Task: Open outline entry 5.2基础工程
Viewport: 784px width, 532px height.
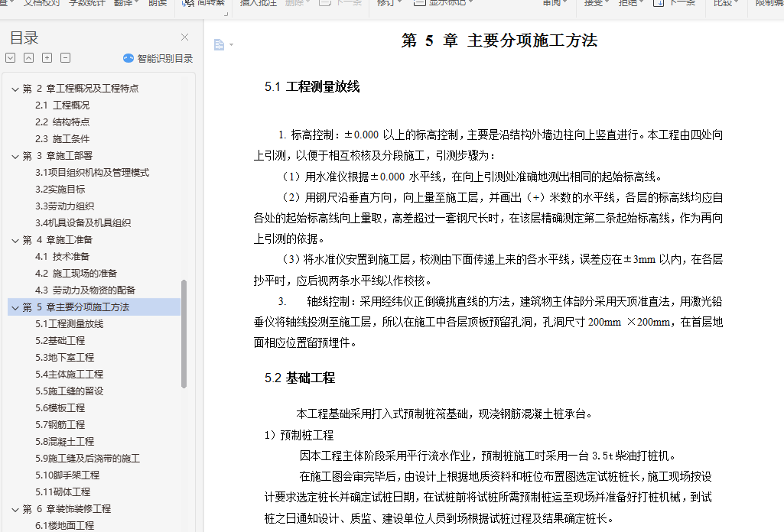Action: click(60, 341)
